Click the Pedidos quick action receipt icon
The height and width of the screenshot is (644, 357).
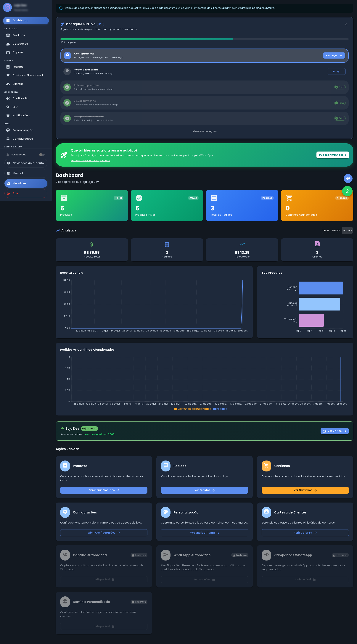(x=165, y=466)
